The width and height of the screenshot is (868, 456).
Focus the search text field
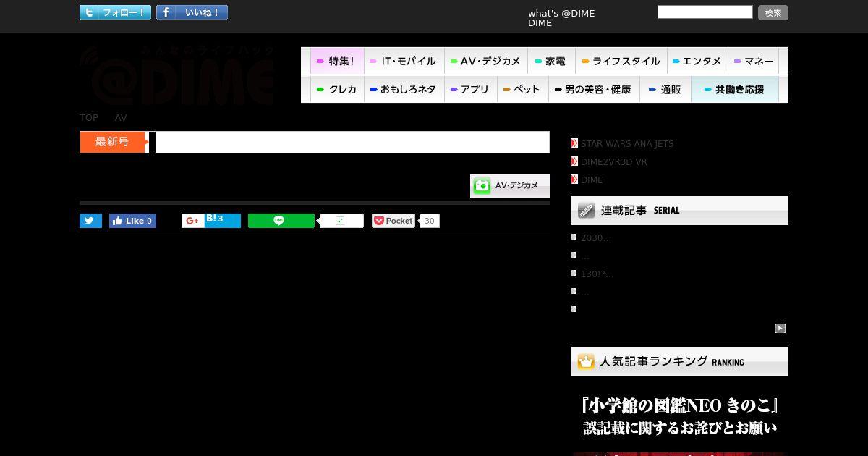(x=705, y=12)
